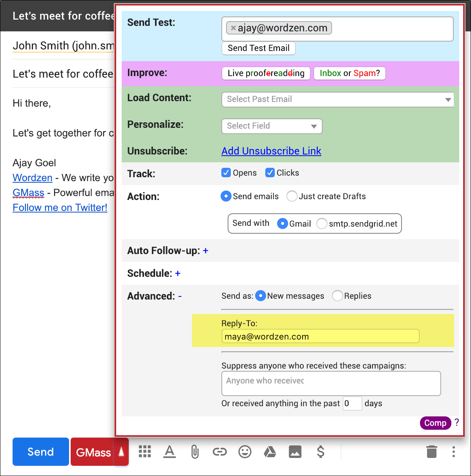Uncheck the Clicks tracking checkbox
Viewport: 471px width, 476px height.
[x=270, y=173]
